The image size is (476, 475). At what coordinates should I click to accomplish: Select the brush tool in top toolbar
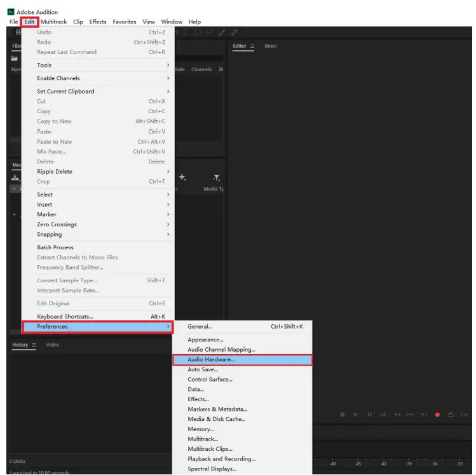tap(222, 32)
